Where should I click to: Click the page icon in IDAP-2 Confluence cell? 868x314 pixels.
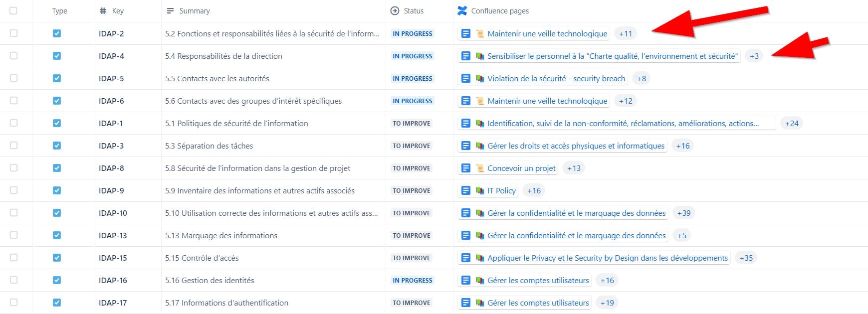pyautogui.click(x=465, y=33)
